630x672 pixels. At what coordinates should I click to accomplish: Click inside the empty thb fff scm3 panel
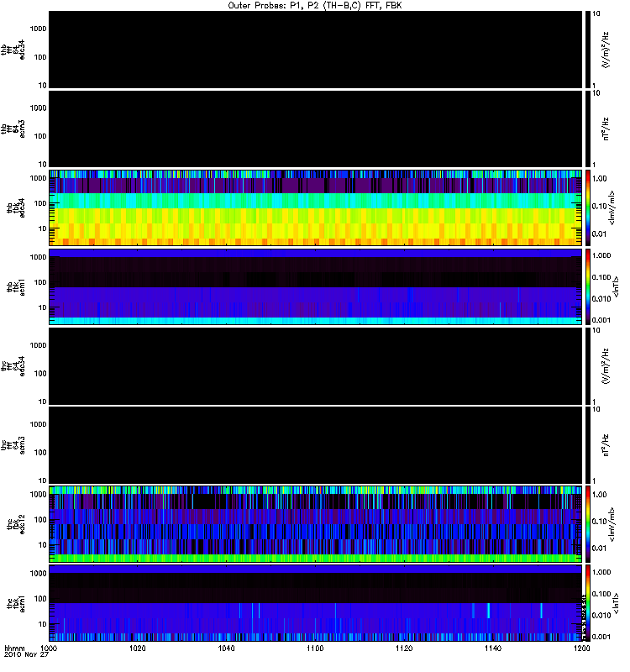315,129
